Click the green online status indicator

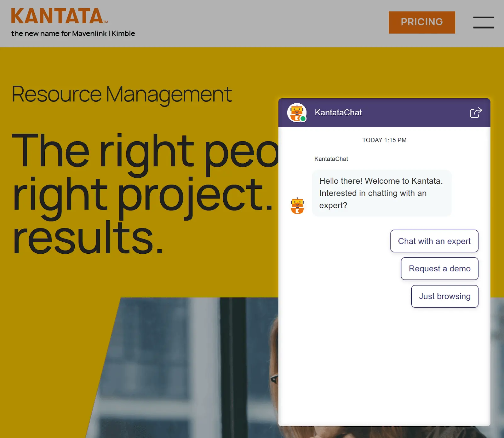303,118
